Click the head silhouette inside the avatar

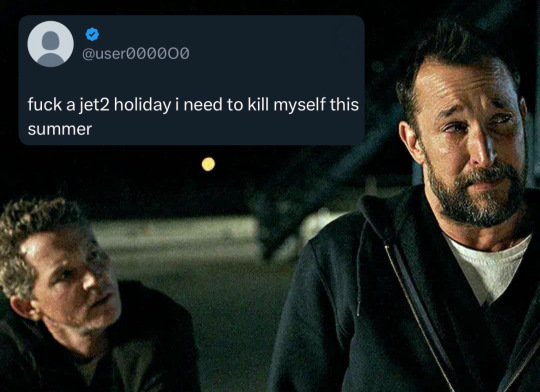tap(51, 40)
